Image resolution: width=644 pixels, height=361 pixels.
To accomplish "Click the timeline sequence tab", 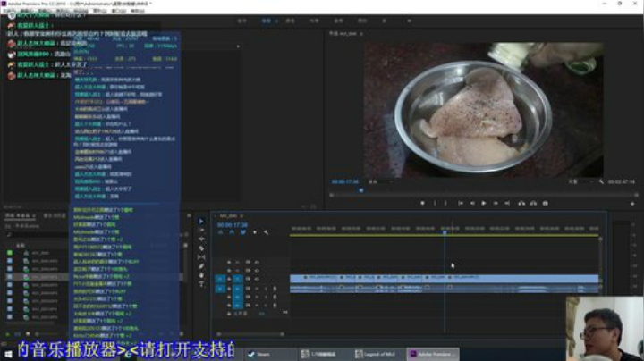I will tap(229, 216).
